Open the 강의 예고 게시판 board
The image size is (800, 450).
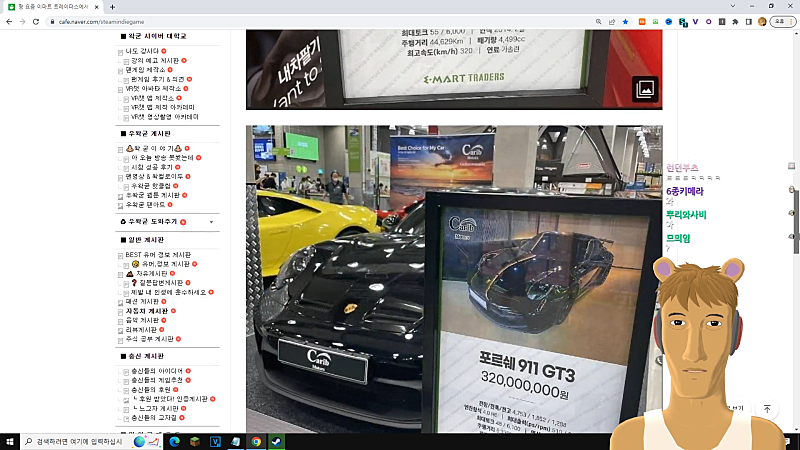point(155,61)
